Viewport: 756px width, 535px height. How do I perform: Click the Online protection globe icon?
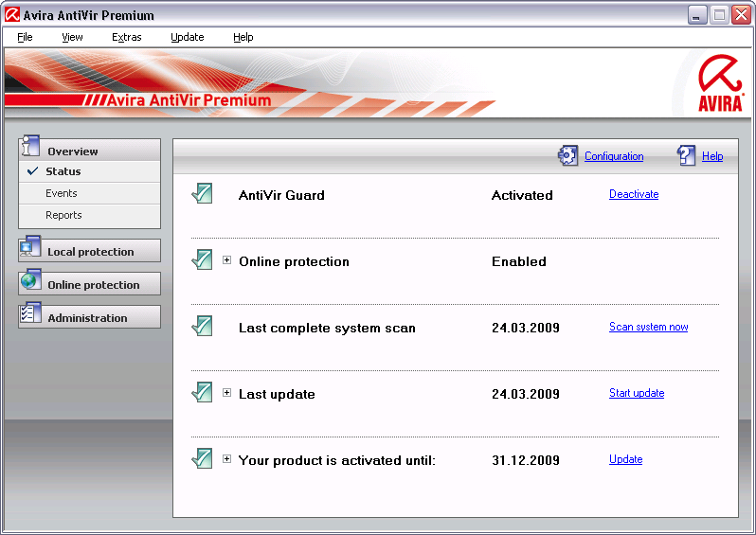[30, 282]
